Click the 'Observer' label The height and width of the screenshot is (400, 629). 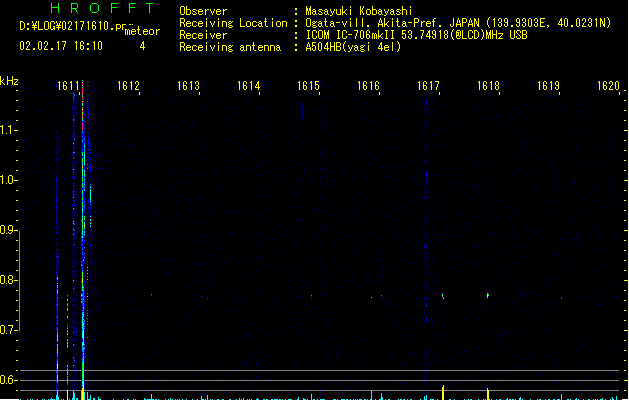point(203,11)
